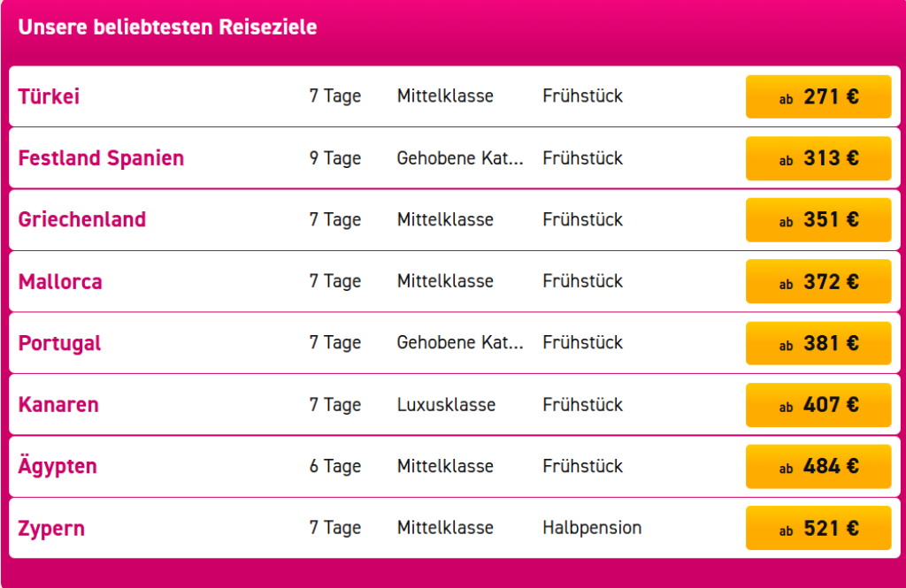
Task: Click the 'ab 271 €' price button
Action: [x=818, y=96]
